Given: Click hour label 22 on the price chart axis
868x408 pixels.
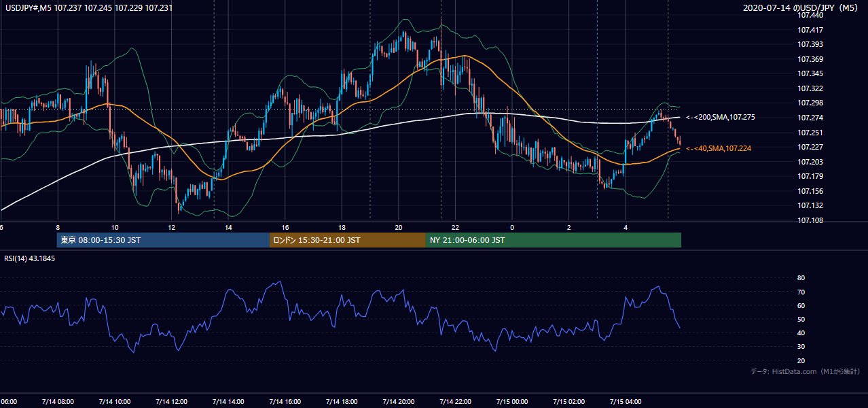Looking at the screenshot, I should point(455,228).
